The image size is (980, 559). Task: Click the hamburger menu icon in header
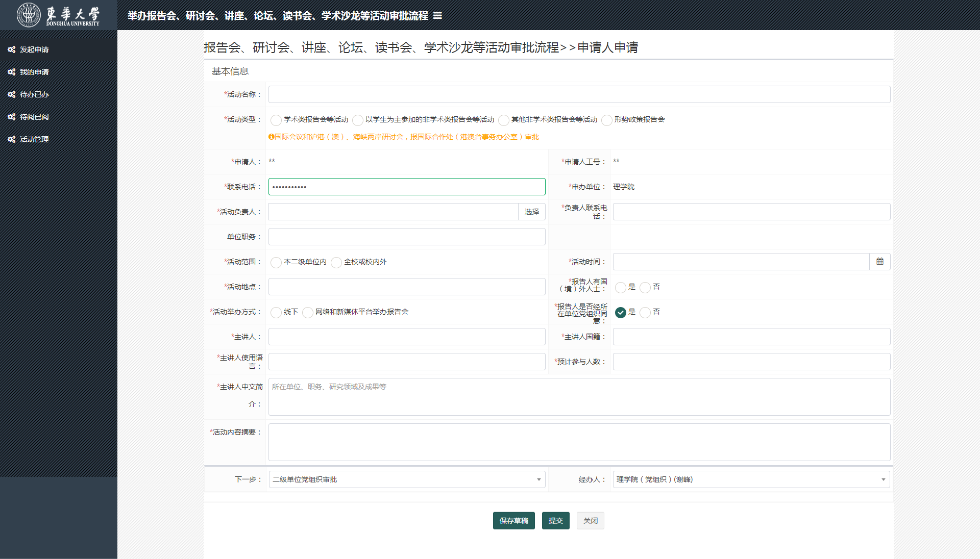tap(437, 16)
